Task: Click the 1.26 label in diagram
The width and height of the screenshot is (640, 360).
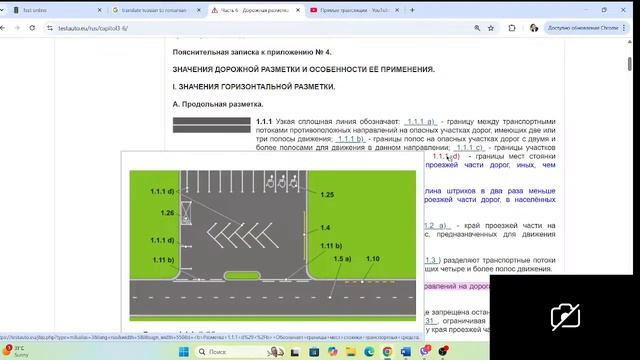Action: click(x=167, y=213)
